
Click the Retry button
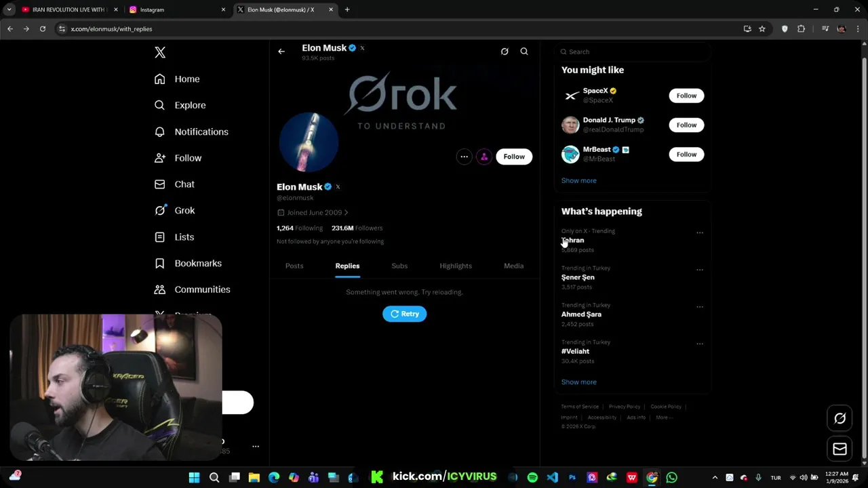pos(405,314)
